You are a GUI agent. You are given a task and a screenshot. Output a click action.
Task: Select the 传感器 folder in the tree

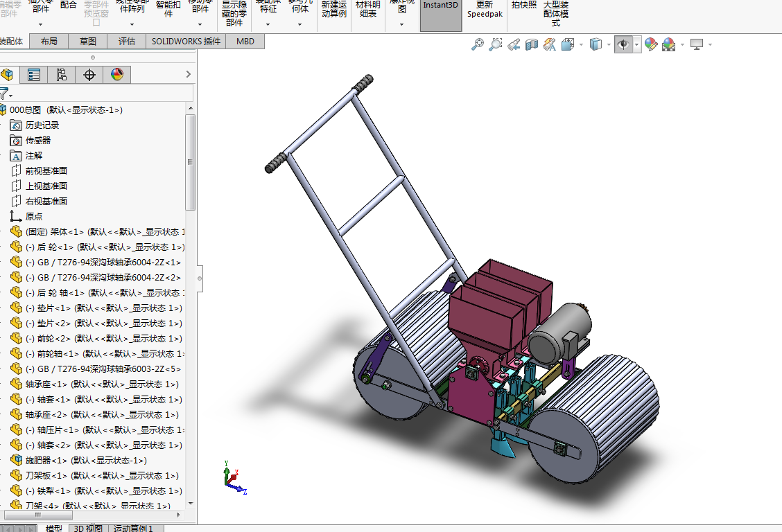(x=31, y=141)
